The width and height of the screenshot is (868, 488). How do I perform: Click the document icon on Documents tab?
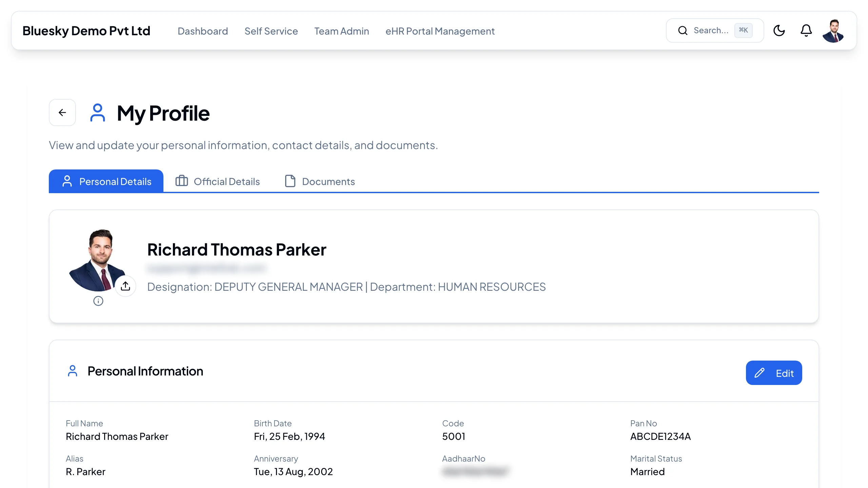click(290, 181)
